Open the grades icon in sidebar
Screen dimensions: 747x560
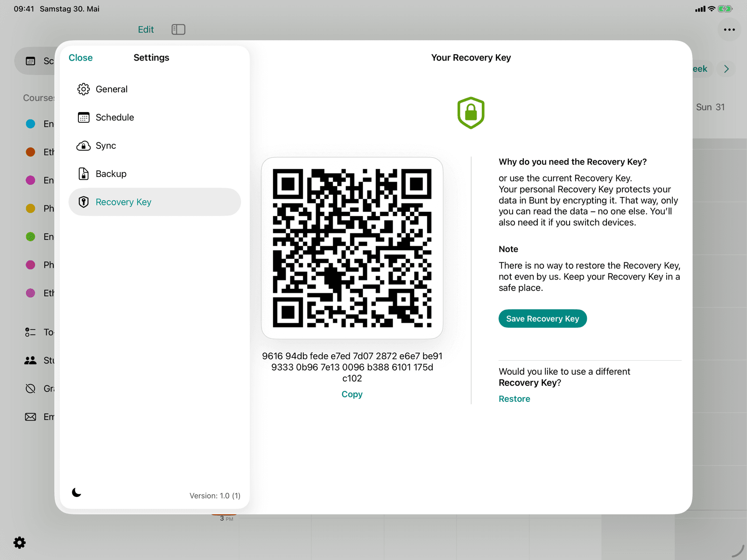click(30, 389)
